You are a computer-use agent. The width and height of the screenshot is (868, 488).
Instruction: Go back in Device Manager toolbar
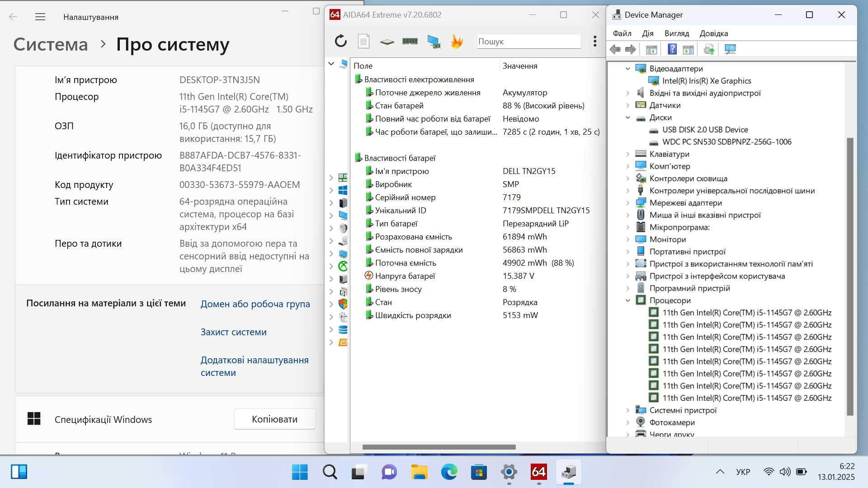tap(615, 49)
